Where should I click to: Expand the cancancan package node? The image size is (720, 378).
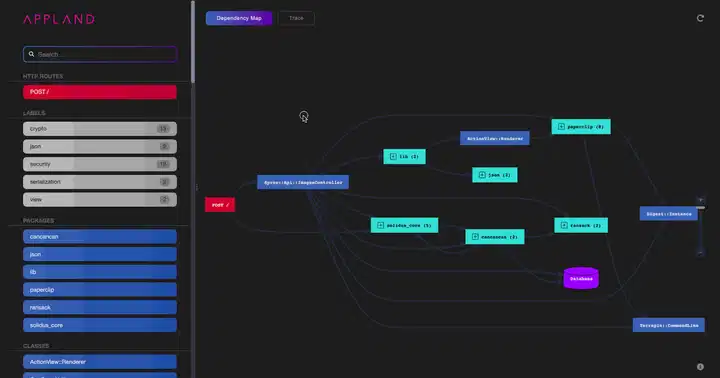pyautogui.click(x=475, y=237)
